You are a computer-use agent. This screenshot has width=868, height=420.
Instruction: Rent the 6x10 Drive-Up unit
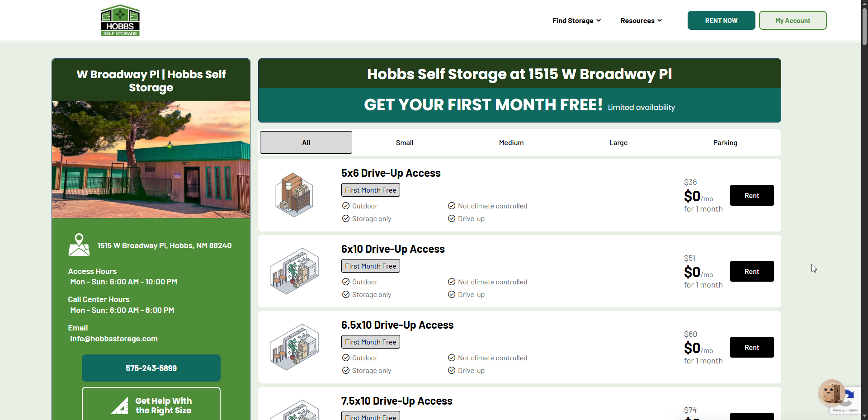pos(752,271)
